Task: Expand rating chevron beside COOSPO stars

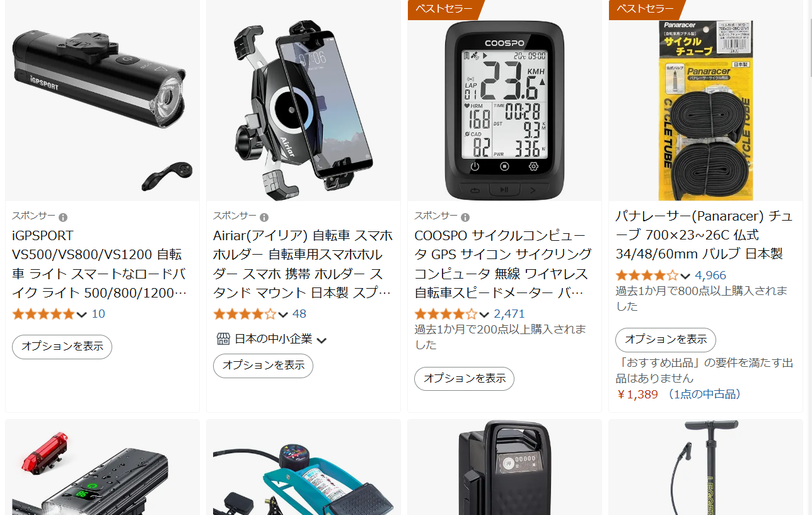Action: tap(484, 315)
